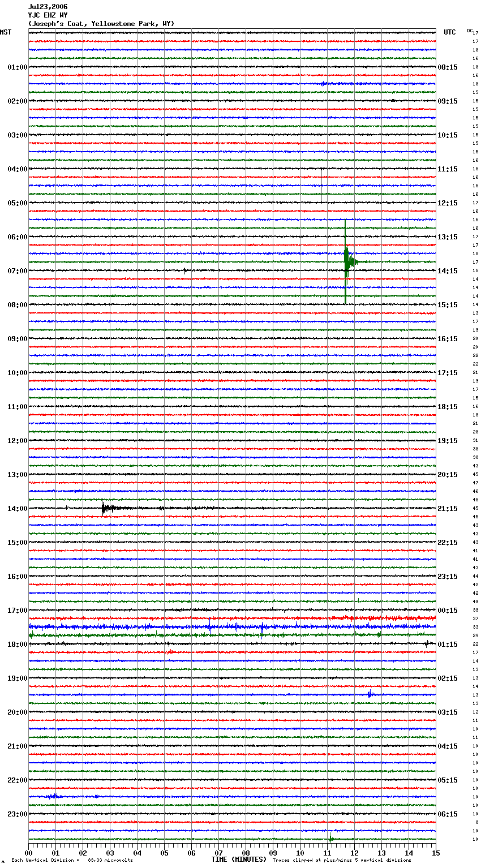Click the 13 minute tick on the bottom axis

click(381, 853)
